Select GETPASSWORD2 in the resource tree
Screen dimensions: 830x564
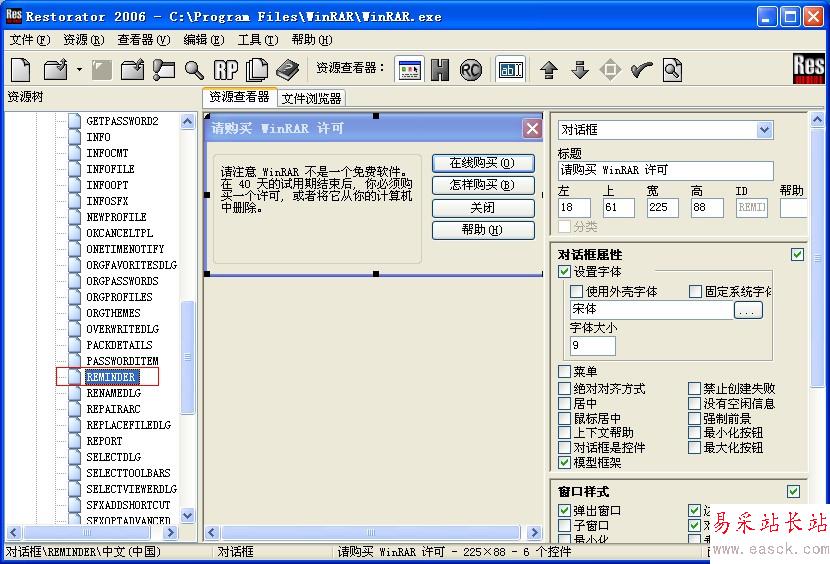pyautogui.click(x=122, y=121)
